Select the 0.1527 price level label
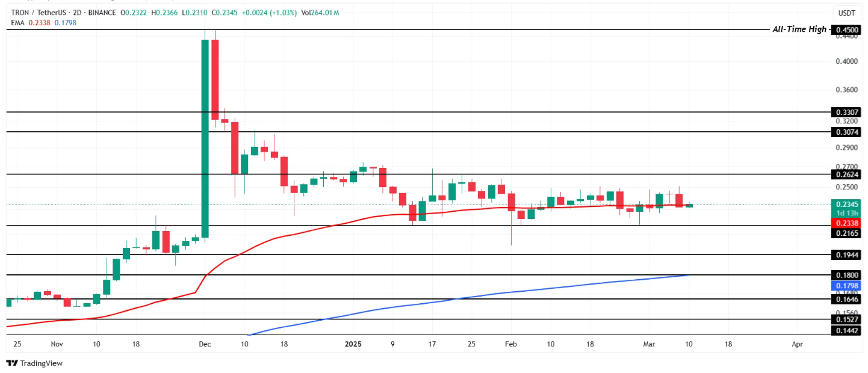Viewport: 868px width, 373px height. tap(846, 319)
